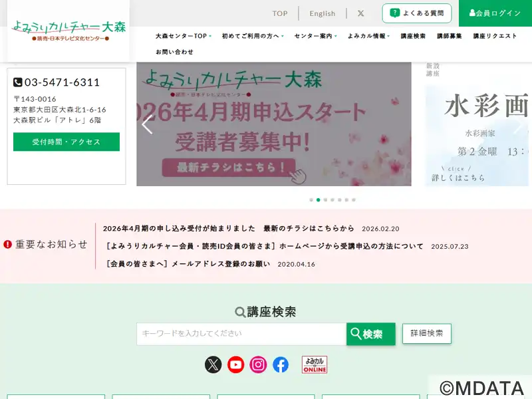
Task: Expand 大森センターTOP menu
Action: [184, 36]
